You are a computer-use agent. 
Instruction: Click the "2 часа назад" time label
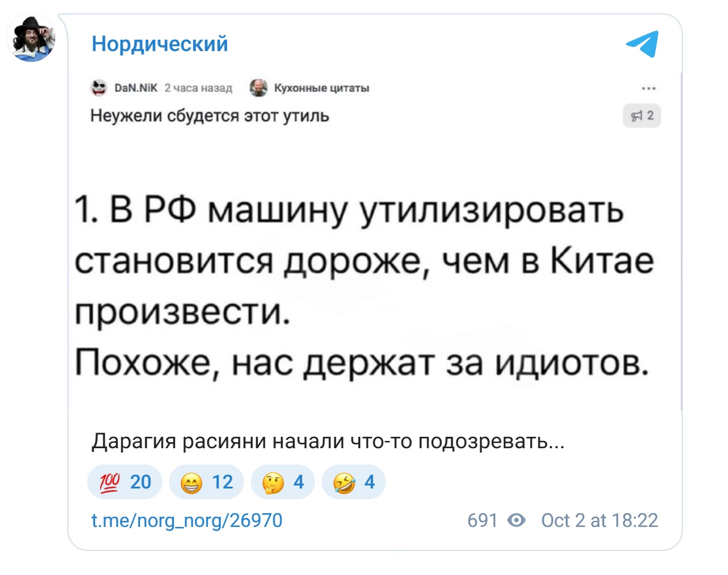[x=198, y=89]
